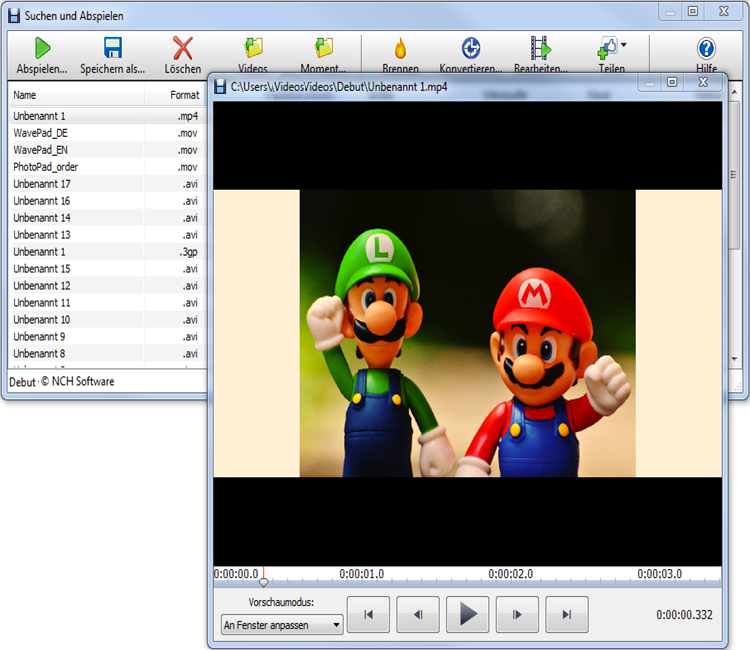
Task: Select the 'Unbenannt 14' file row
Action: [x=107, y=218]
